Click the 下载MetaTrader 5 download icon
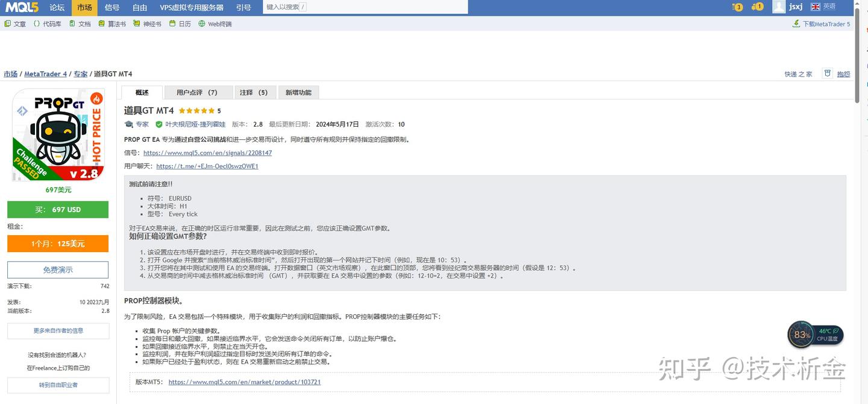The image size is (868, 404). point(796,24)
